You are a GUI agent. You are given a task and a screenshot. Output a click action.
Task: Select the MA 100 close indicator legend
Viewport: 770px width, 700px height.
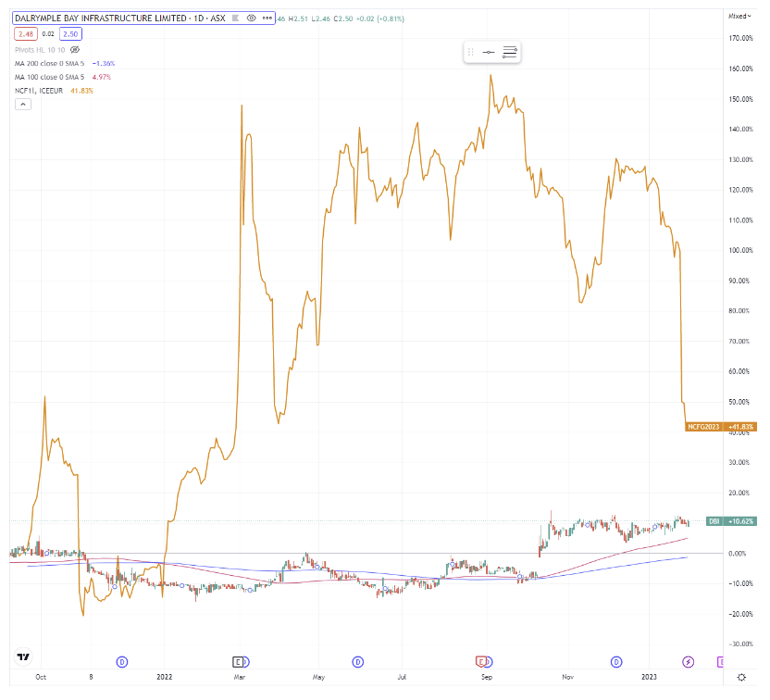click(49, 77)
